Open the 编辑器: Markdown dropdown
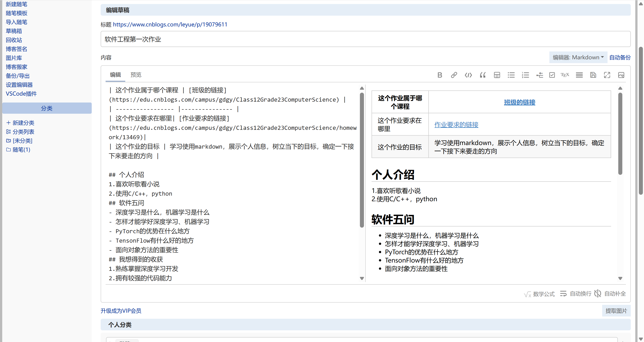 [578, 57]
